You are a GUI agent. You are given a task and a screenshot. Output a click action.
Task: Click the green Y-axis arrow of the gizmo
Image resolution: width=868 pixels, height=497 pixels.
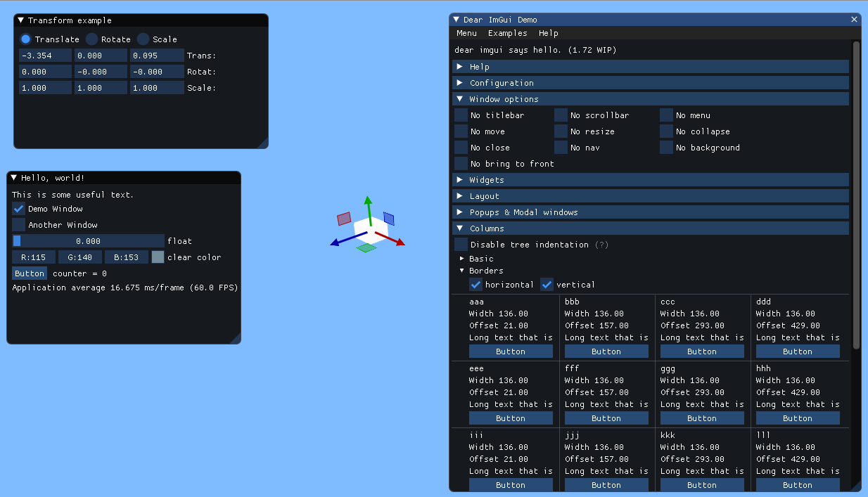(x=368, y=210)
